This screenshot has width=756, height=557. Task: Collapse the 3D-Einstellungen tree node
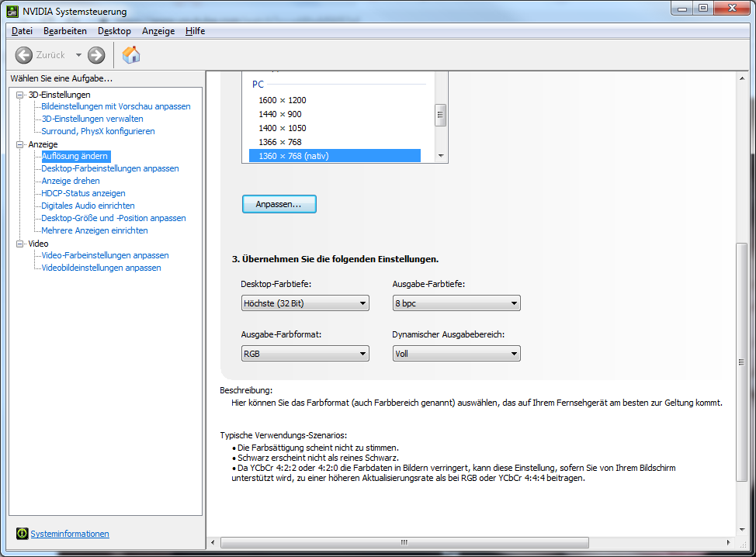coord(19,95)
